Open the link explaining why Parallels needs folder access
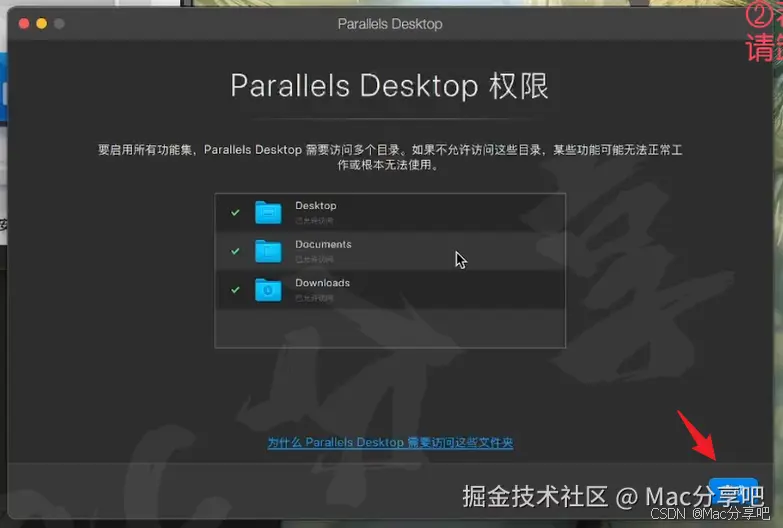 click(x=390, y=443)
